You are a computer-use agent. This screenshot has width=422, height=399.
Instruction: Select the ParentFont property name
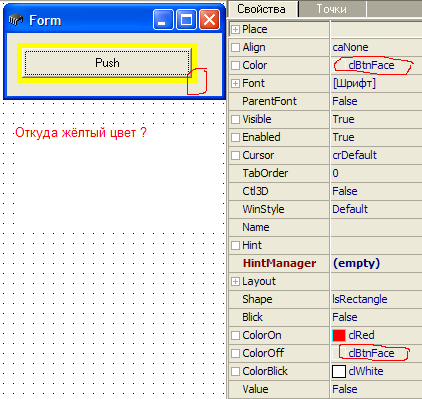[x=269, y=101]
